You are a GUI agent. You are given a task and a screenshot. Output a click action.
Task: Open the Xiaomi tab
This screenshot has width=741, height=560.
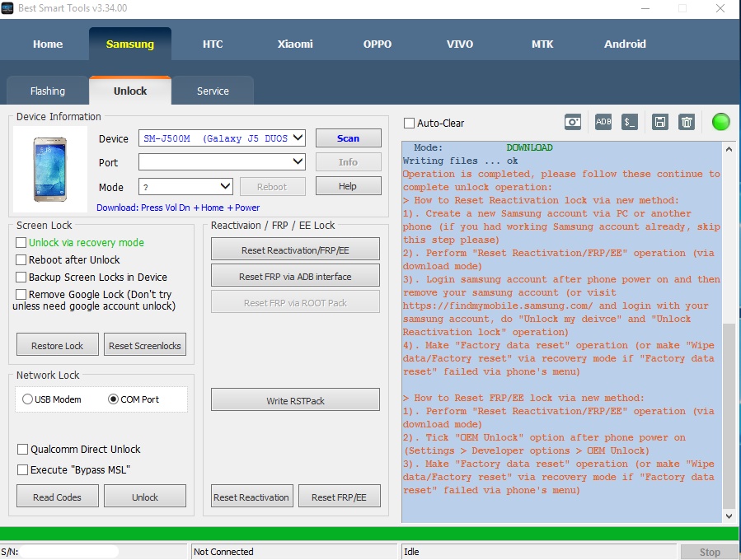(x=295, y=44)
